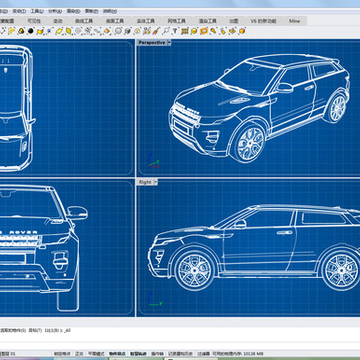This screenshot has width=360, height=360.
Task: Click the brown grid icon in the toolbar
Action: pyautogui.click(x=185, y=31)
